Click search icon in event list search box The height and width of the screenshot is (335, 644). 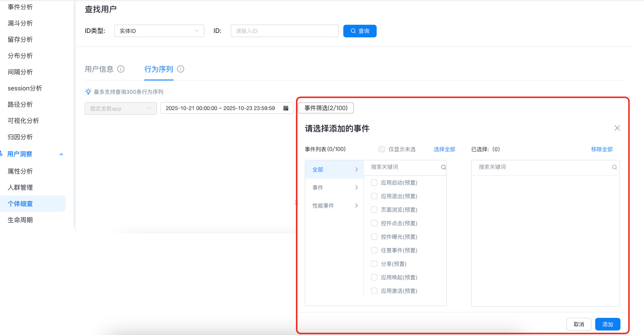[x=443, y=167]
